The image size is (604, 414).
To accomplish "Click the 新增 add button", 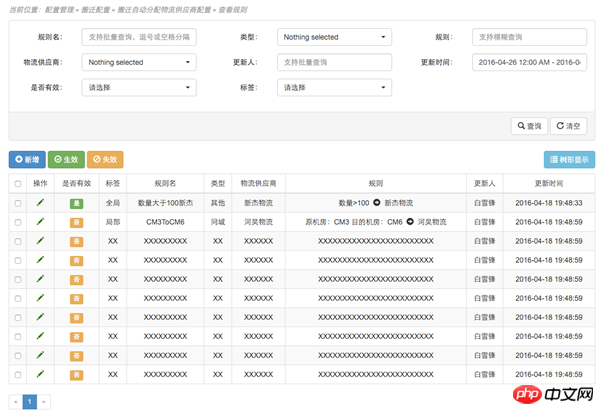I will click(x=27, y=159).
